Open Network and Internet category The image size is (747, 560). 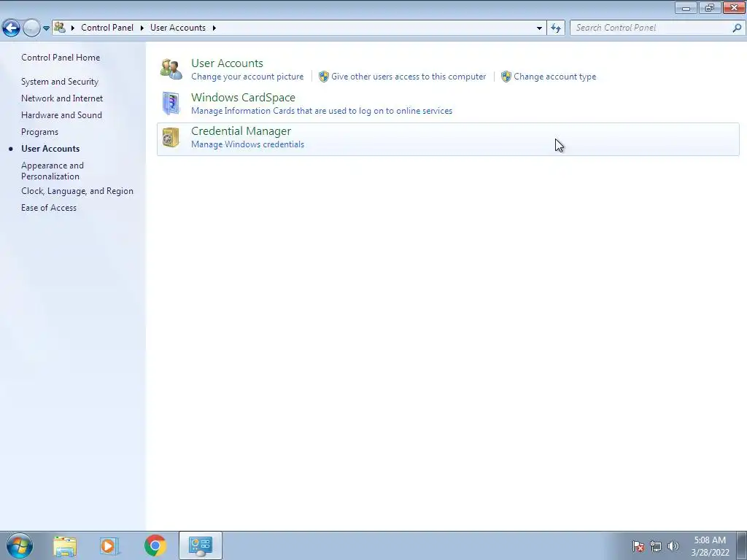click(62, 98)
